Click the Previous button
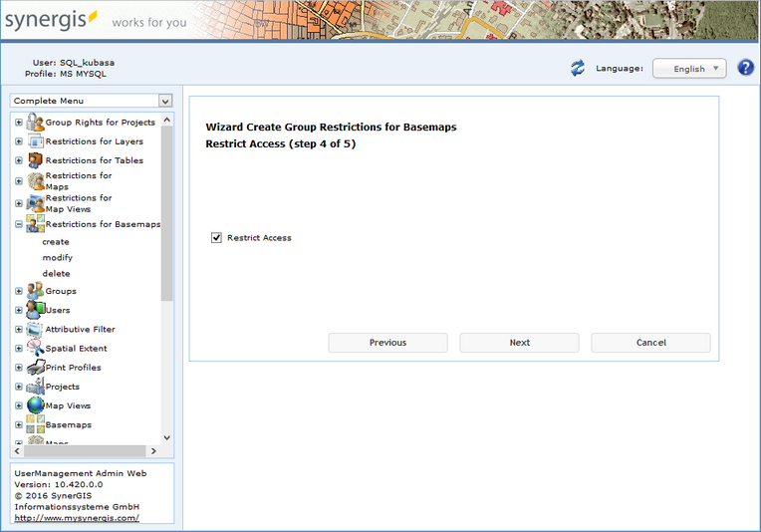Screen dimensions: 761x532 point(387,342)
